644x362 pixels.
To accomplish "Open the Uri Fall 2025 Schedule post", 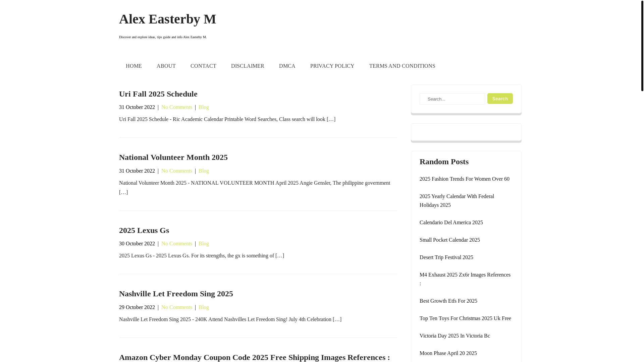I will pyautogui.click(x=158, y=94).
